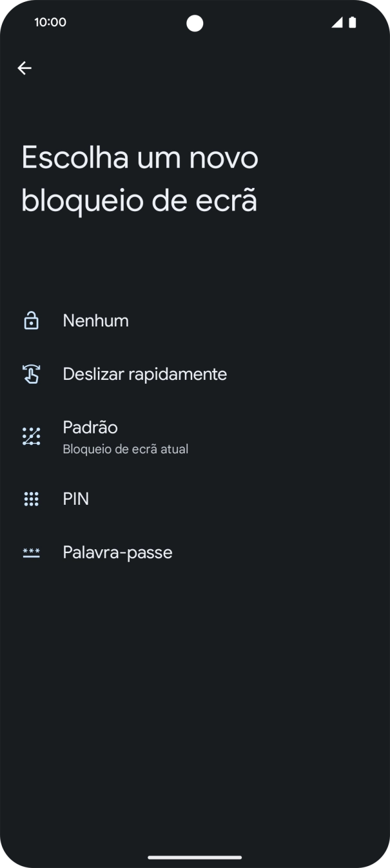Click the Bloqueio de ecrã atual subtitle

124,449
